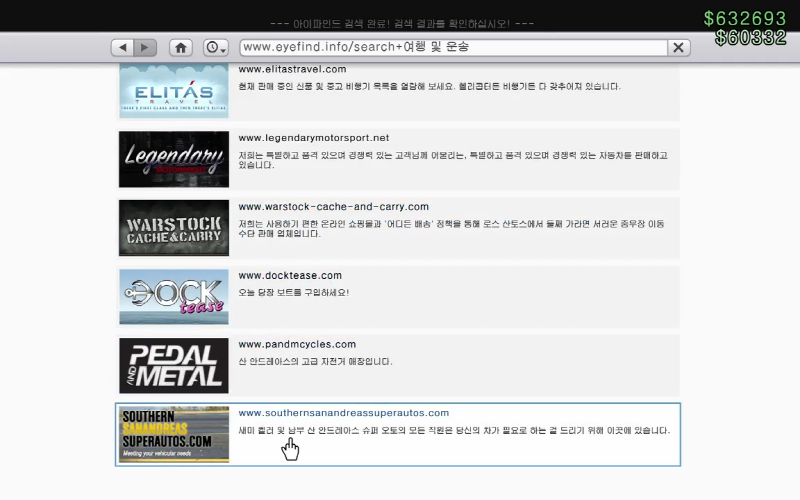Click the green $632693 cash amount
Image resolution: width=800 pixels, height=500 pixels.
(x=745, y=19)
